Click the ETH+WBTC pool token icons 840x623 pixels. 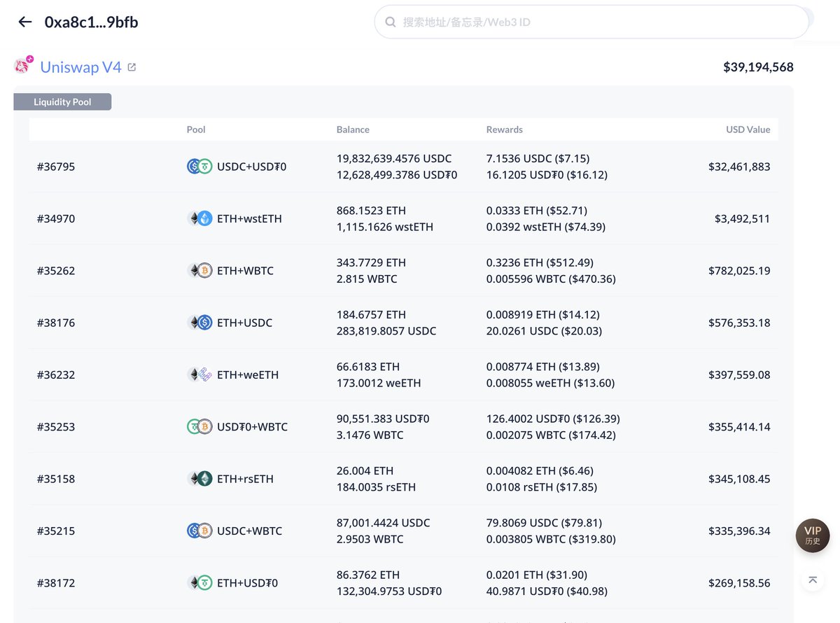(199, 270)
